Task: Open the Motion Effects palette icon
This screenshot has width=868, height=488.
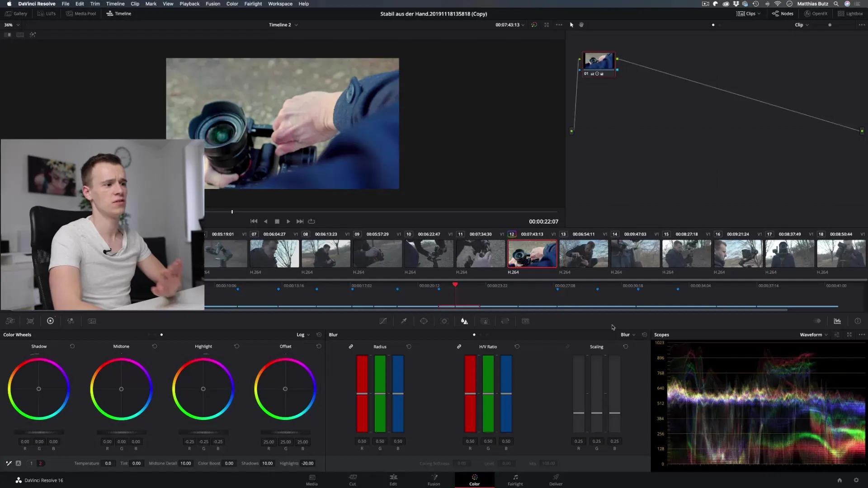Action: pyautogui.click(x=92, y=321)
